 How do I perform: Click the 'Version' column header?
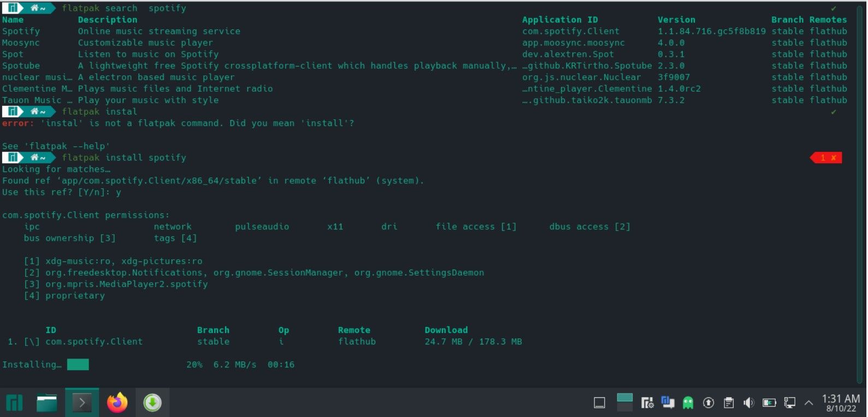[676, 20]
